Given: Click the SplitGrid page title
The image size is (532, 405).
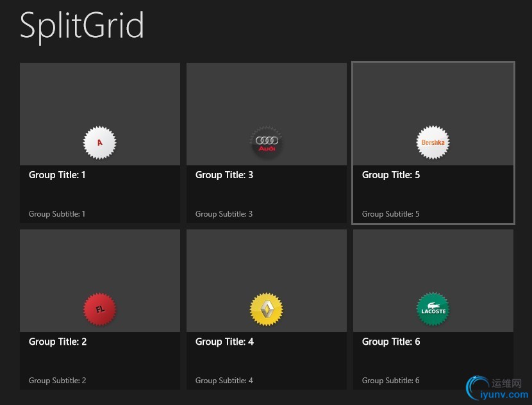Looking at the screenshot, I should tap(82, 27).
